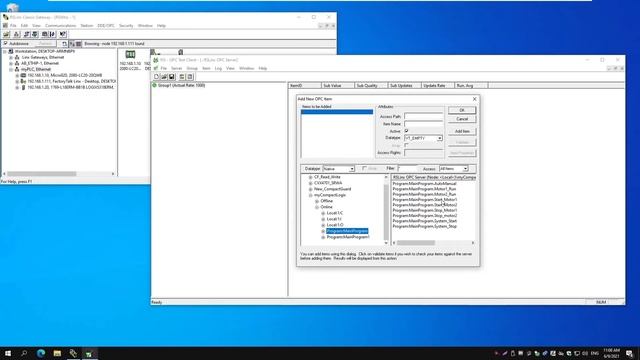Click RSLinx tree horizontal scrollbar

(59, 174)
